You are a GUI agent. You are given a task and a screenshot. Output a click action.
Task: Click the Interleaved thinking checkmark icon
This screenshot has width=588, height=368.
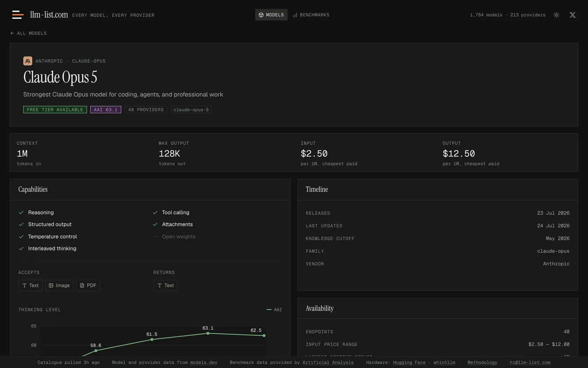(x=21, y=248)
